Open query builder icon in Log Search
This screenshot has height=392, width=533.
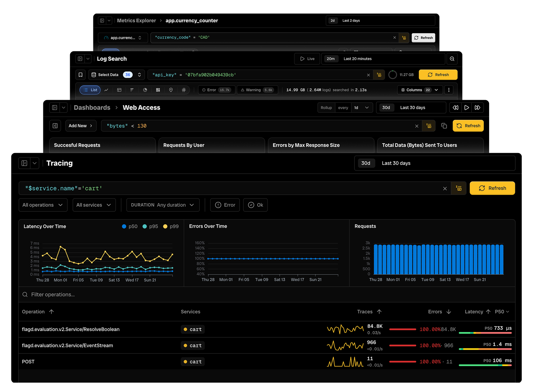(379, 75)
